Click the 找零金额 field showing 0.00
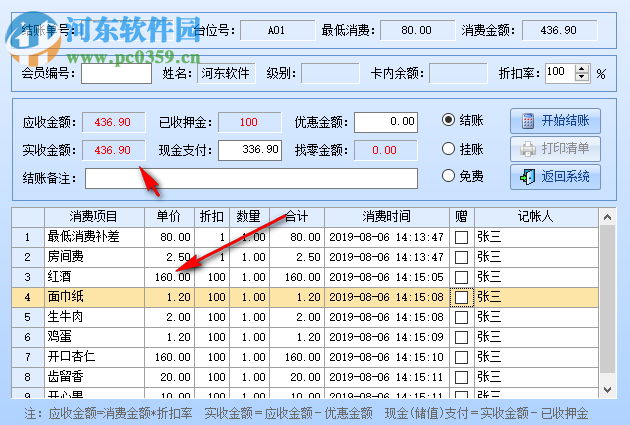This screenshot has height=425, width=630. pos(386,150)
